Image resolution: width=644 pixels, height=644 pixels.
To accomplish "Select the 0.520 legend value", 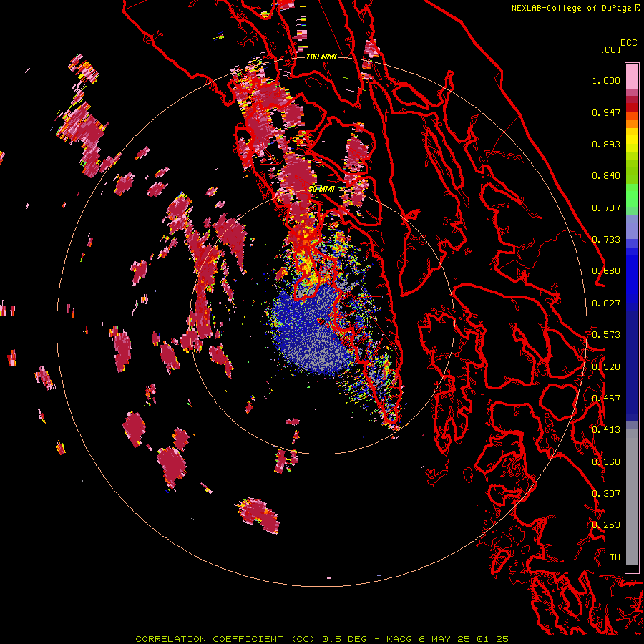I will coord(606,366).
